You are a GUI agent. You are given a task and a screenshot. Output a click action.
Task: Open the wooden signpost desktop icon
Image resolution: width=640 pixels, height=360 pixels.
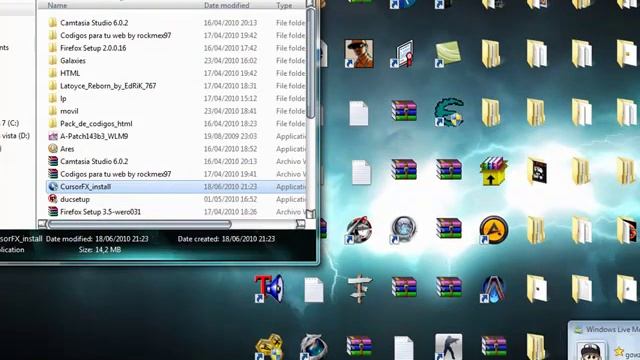click(359, 289)
